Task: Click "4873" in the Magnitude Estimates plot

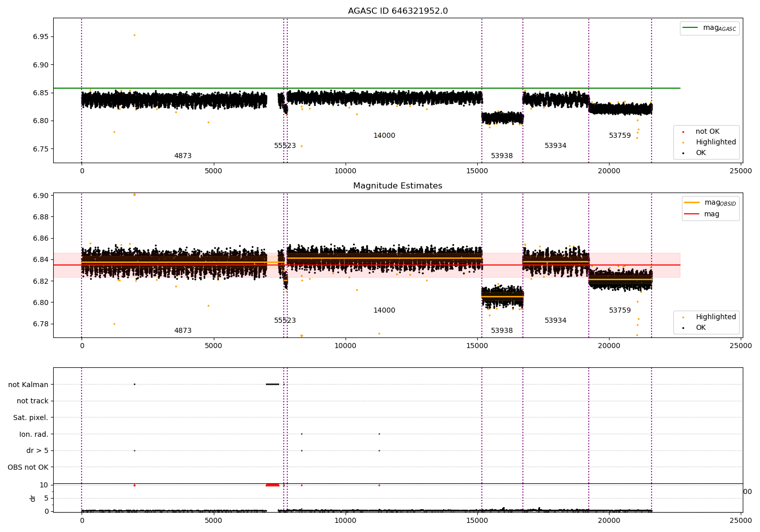Action: [x=183, y=331]
